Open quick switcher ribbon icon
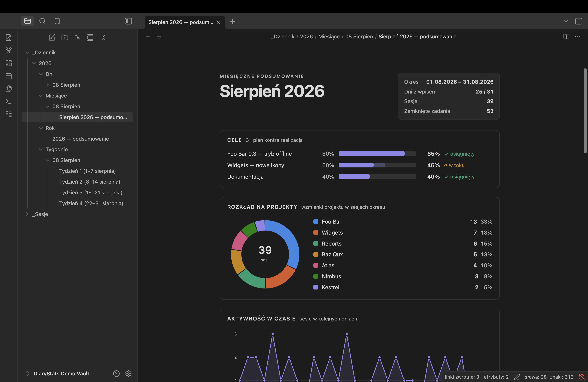The image size is (588, 382). (9, 38)
